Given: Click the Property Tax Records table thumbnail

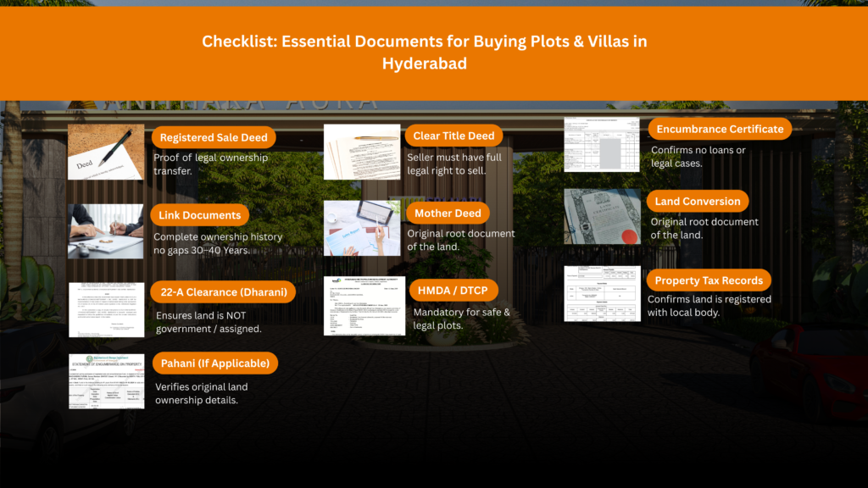Looking at the screenshot, I should click(x=603, y=295).
